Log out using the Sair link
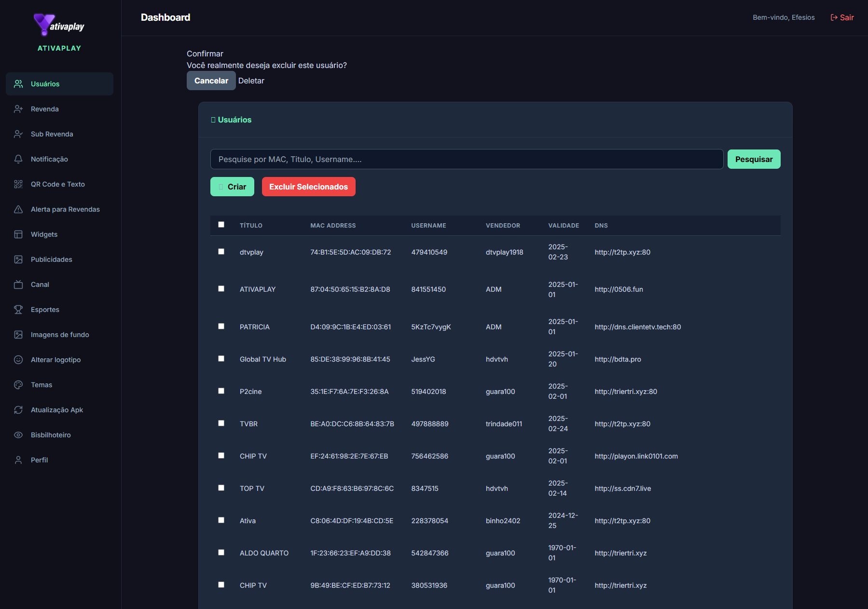This screenshot has width=868, height=609. click(x=842, y=17)
